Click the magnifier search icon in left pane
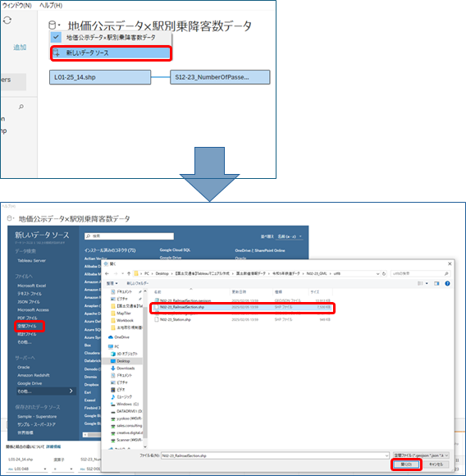The image size is (466, 476). 21,107
